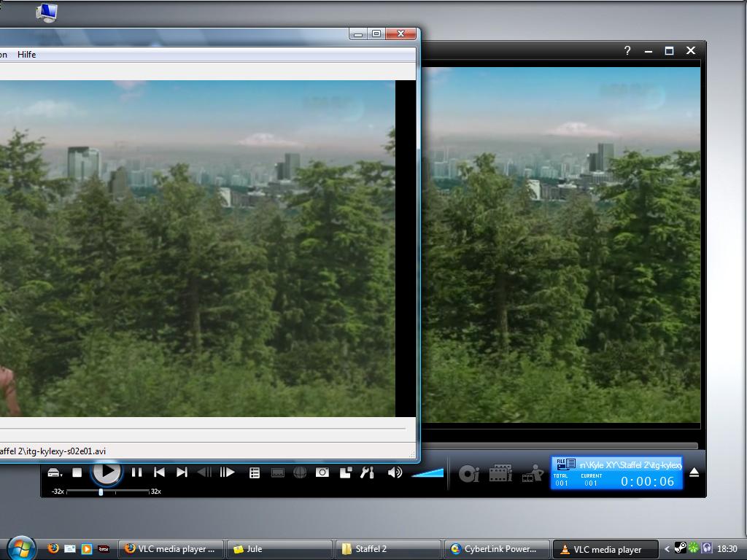Click the FILE source icon in display

pyautogui.click(x=565, y=464)
